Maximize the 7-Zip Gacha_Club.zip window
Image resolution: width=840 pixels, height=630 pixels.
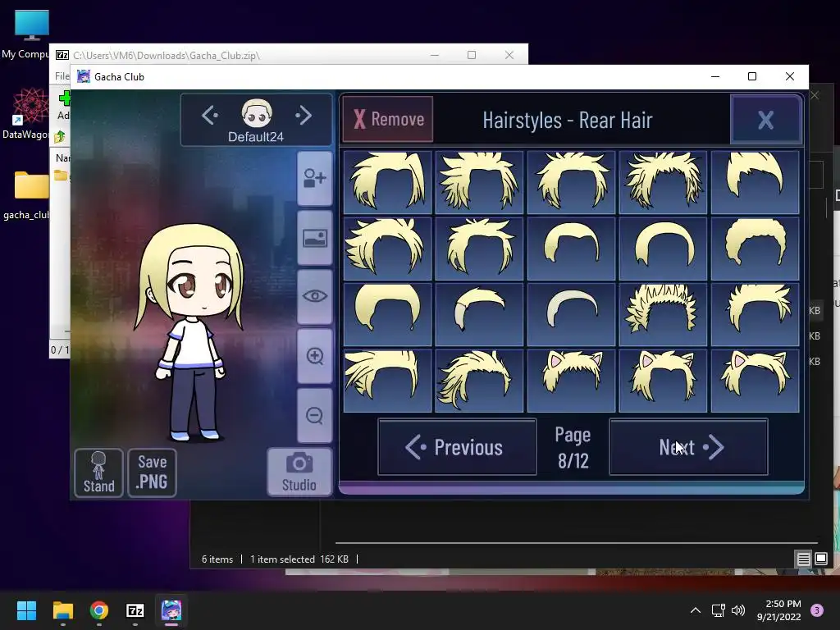(472, 55)
